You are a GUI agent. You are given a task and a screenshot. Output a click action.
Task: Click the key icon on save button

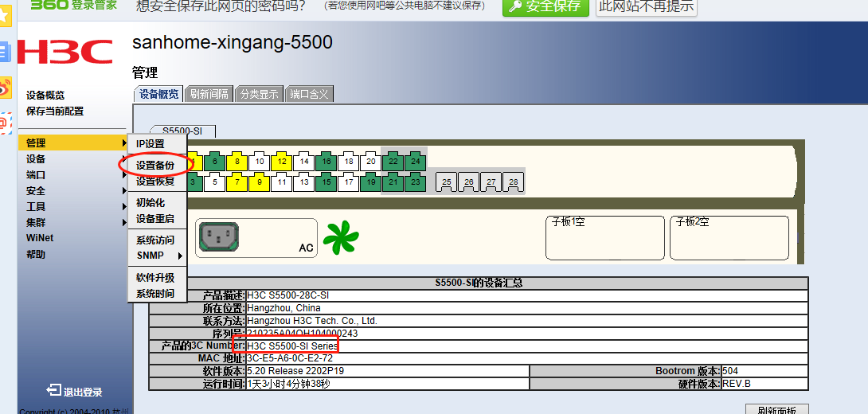point(515,6)
